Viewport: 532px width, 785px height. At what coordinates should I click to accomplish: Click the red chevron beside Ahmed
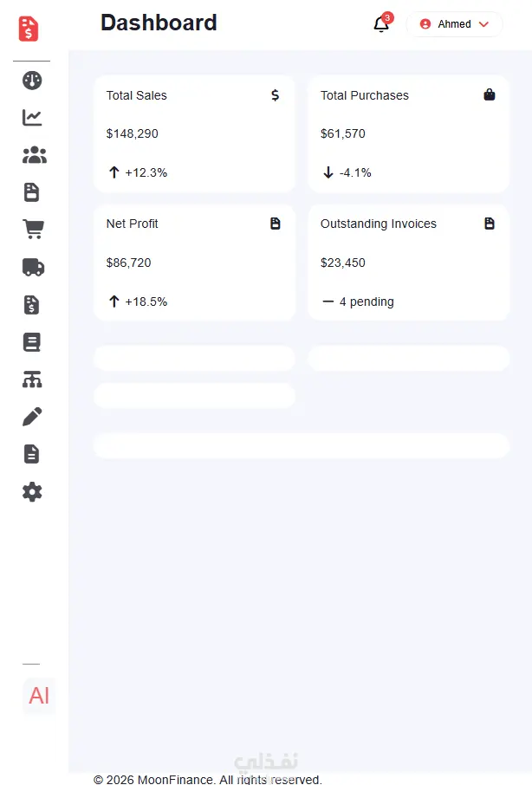pyautogui.click(x=483, y=24)
